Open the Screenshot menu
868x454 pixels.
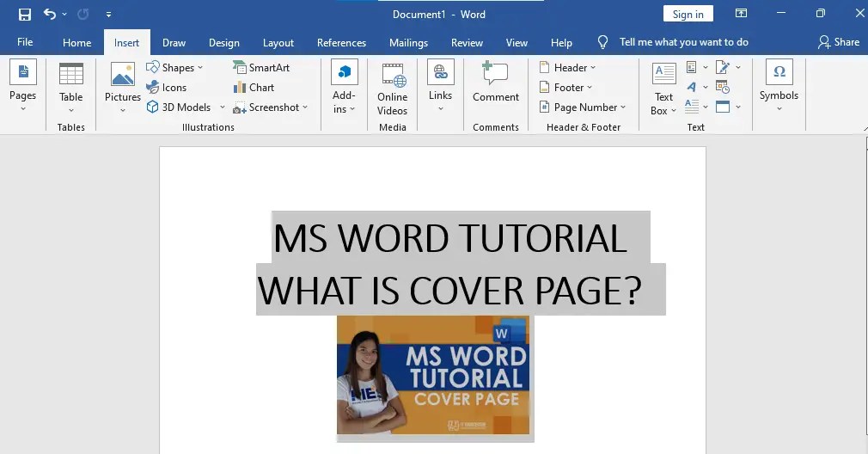271,107
